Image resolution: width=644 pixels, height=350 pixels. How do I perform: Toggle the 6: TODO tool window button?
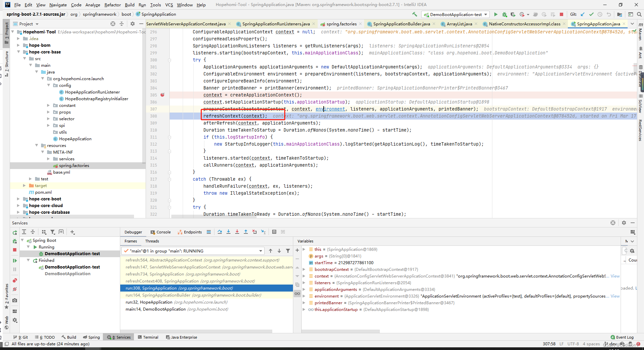45,337
